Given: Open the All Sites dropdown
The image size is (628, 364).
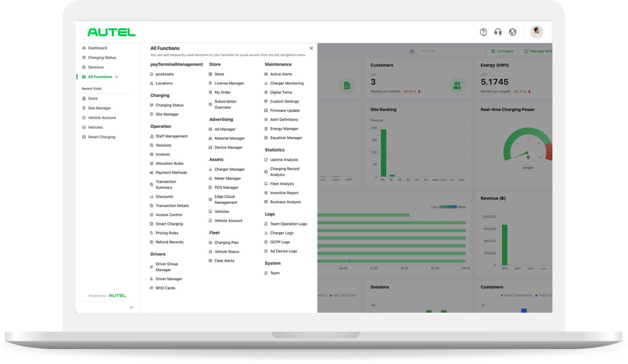Looking at the screenshot, I should (450, 51).
